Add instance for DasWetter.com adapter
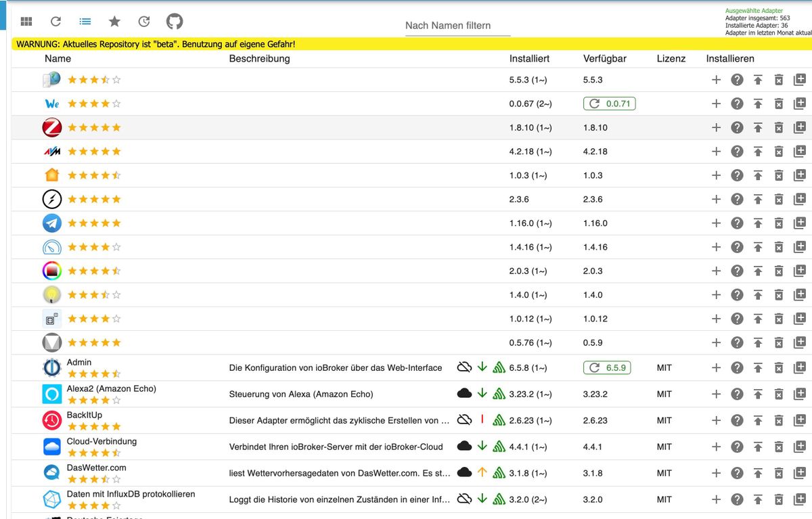Image resolution: width=812 pixels, height=519 pixels. click(x=717, y=473)
